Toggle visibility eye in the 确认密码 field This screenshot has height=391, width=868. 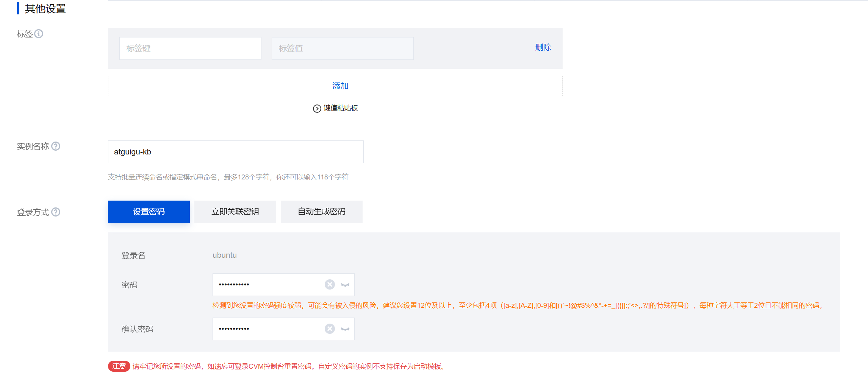click(x=345, y=329)
